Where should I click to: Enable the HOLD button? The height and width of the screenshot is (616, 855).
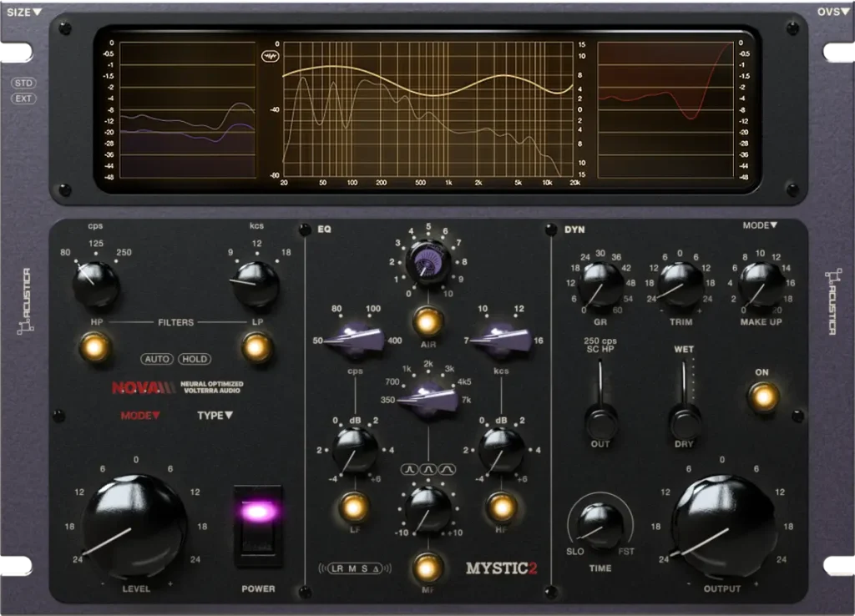click(194, 359)
